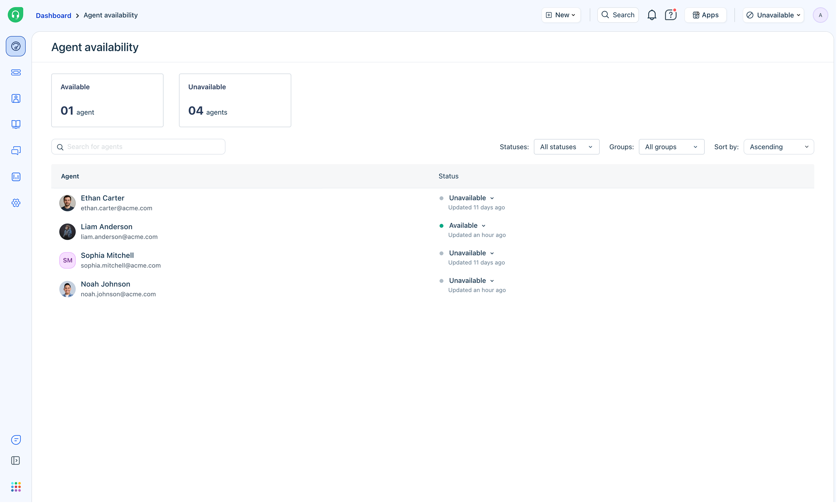The width and height of the screenshot is (837, 504).
Task: Open the Analytics reports sidebar icon
Action: 16,177
